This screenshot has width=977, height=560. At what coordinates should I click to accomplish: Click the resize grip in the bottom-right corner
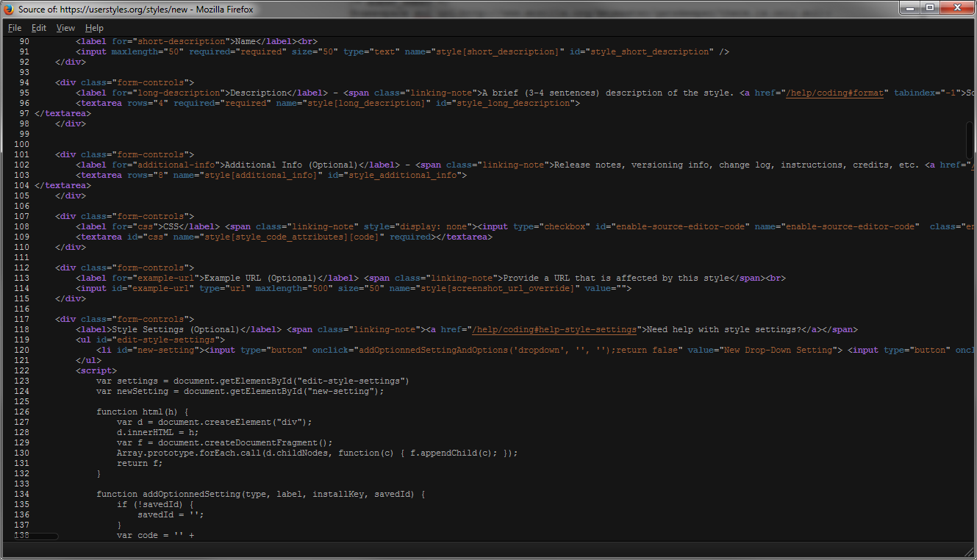(969, 551)
